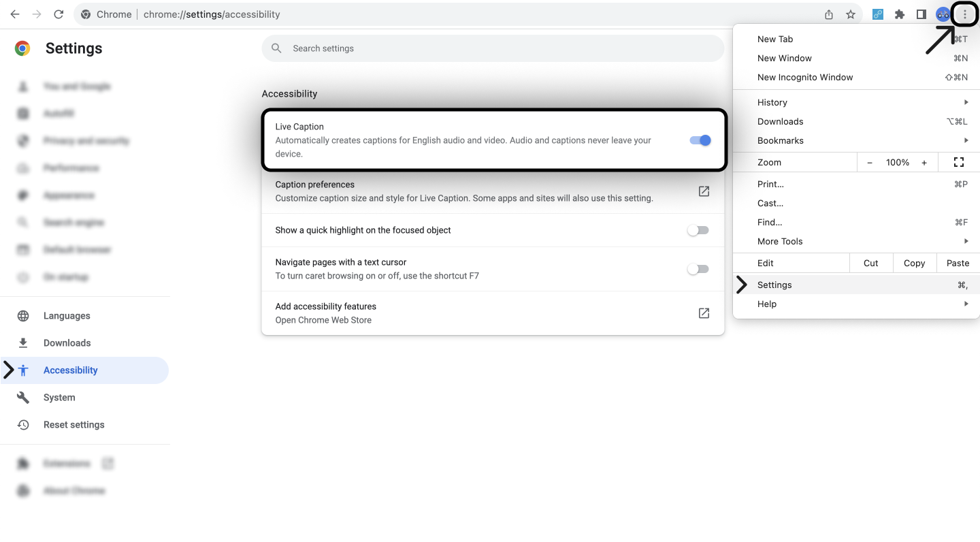Turn on text cursor navigation toggle
This screenshot has width=980, height=542.
coord(698,269)
